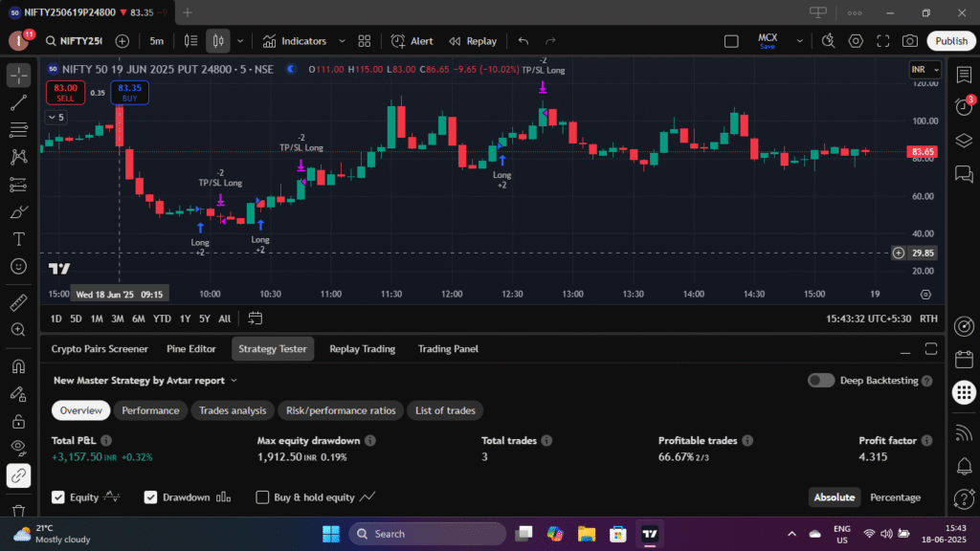
Task: Open the watchlist panel icon
Action: (964, 75)
